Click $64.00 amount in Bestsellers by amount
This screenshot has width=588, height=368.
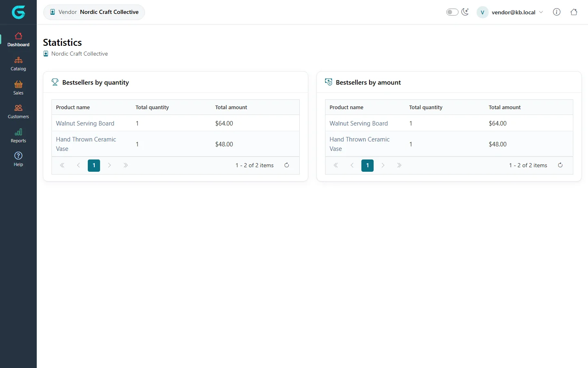point(497,123)
